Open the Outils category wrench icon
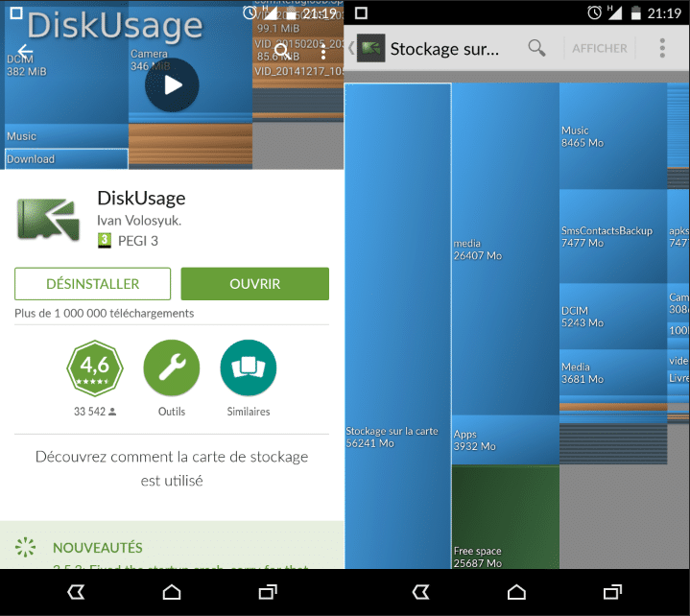690x616 pixels. 172,368
